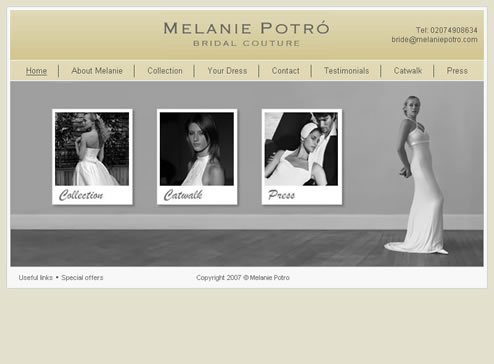494x364 pixels.
Task: Go to the Press nav item
Action: (x=457, y=71)
